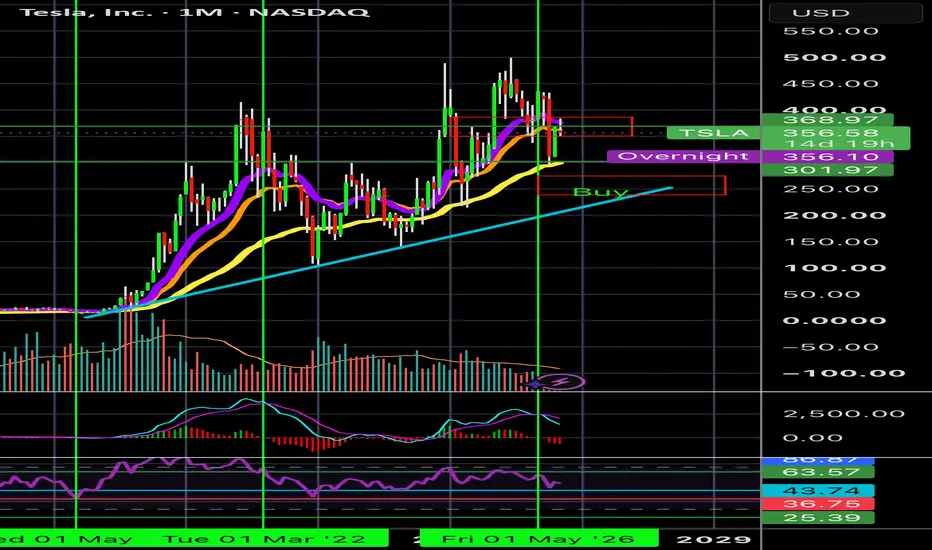
Task: Click the 0.0000 price axis label
Action: (x=835, y=320)
